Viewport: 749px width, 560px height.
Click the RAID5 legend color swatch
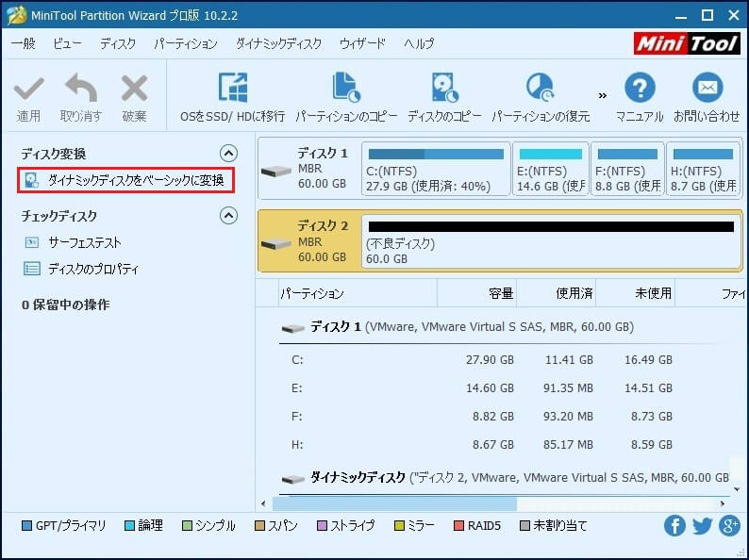click(458, 526)
